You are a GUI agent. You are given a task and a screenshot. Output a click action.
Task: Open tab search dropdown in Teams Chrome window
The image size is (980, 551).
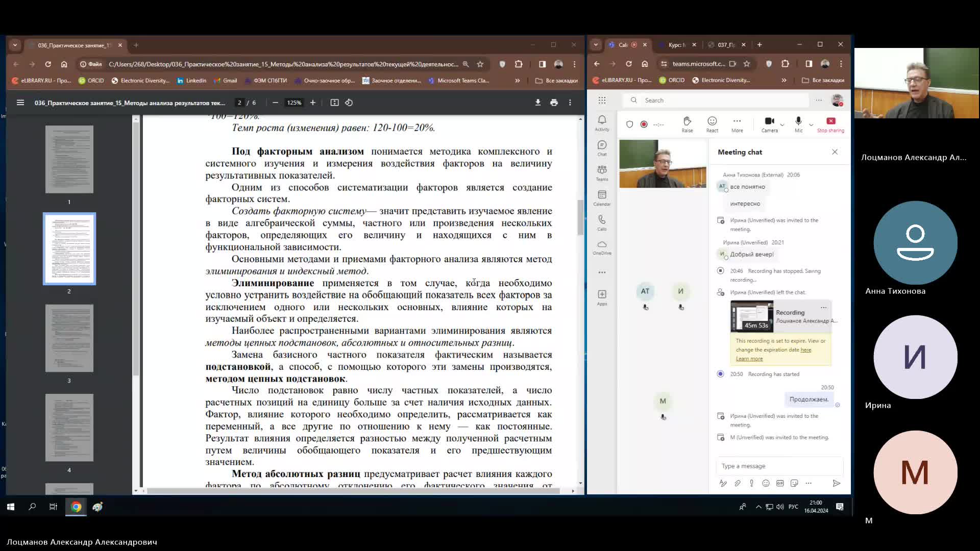point(596,44)
